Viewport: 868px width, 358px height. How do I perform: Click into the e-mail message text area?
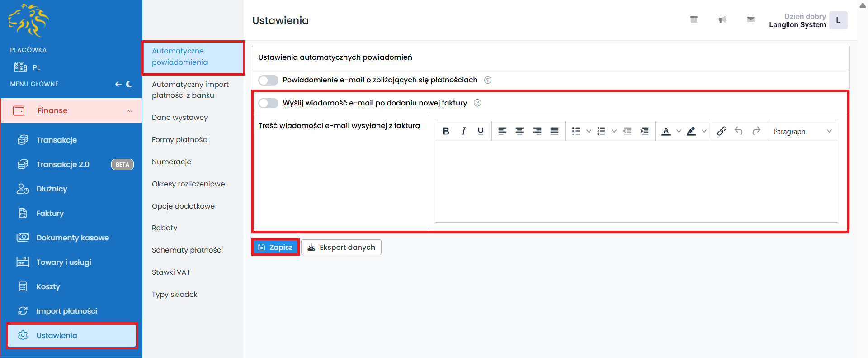click(x=636, y=181)
